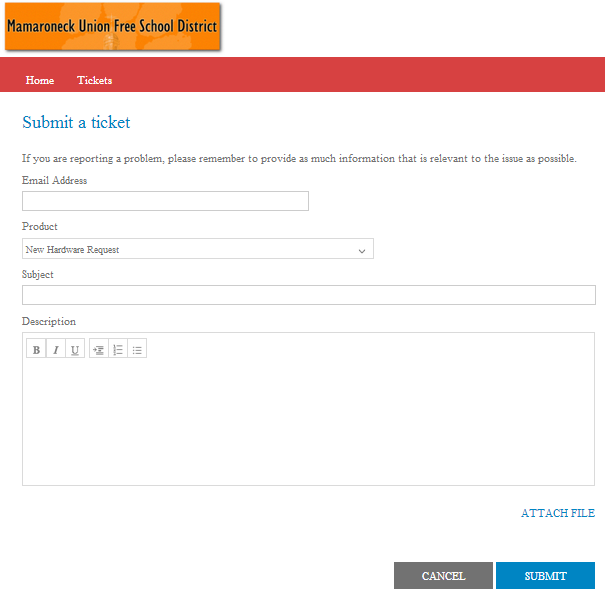605x599 pixels.
Task: Toggle underline formatting in description editor
Action: pyautogui.click(x=75, y=349)
